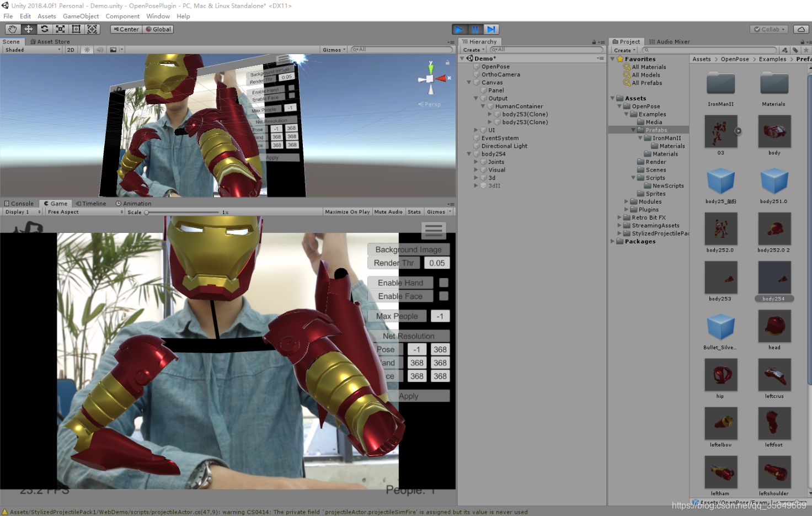
Task: Select the Rect Transform tool
Action: [76, 29]
